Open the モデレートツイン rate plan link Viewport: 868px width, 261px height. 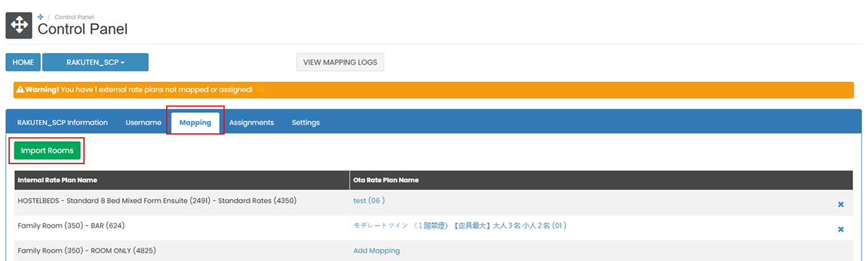[x=460, y=226]
